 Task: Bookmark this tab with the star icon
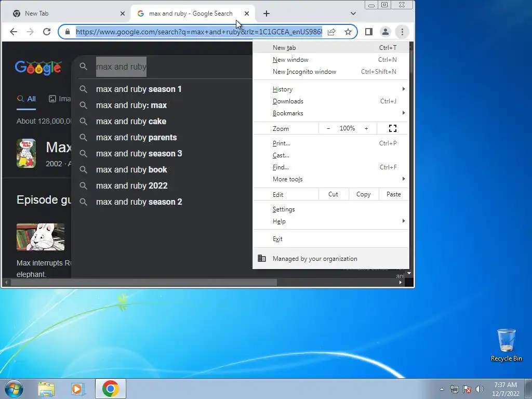[348, 32]
